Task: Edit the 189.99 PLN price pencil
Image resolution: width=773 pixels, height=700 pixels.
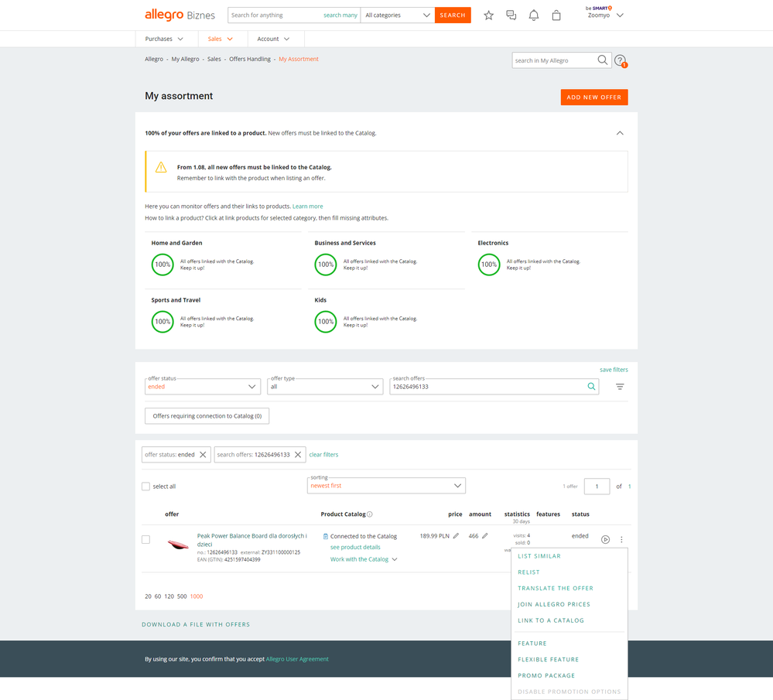Action: point(456,536)
